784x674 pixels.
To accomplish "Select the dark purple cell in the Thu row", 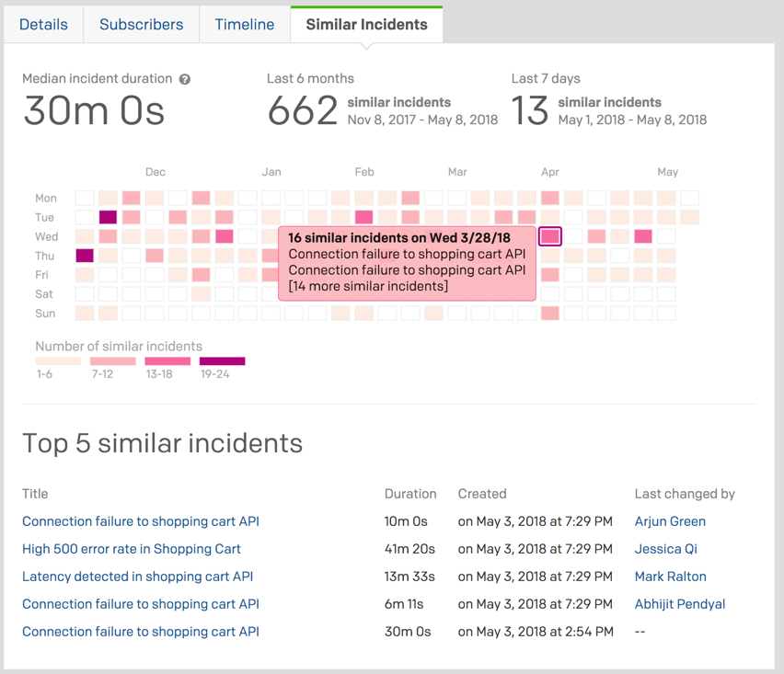I will coord(85,256).
